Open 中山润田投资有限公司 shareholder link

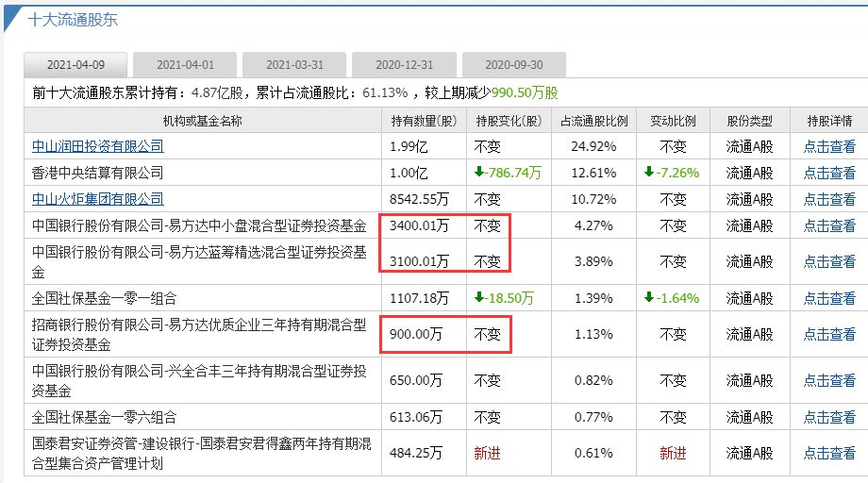click(x=98, y=146)
